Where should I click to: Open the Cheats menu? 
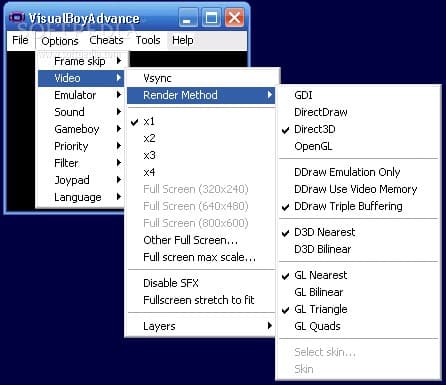tap(106, 40)
